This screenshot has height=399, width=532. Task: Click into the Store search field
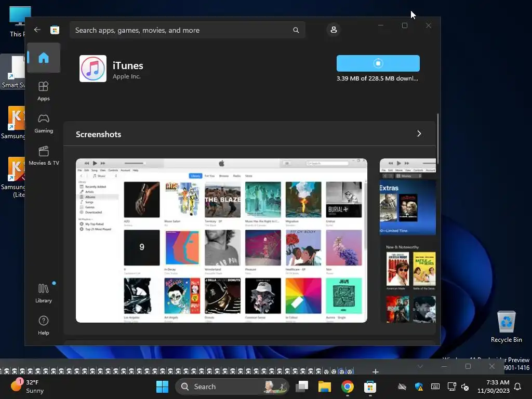(x=187, y=30)
